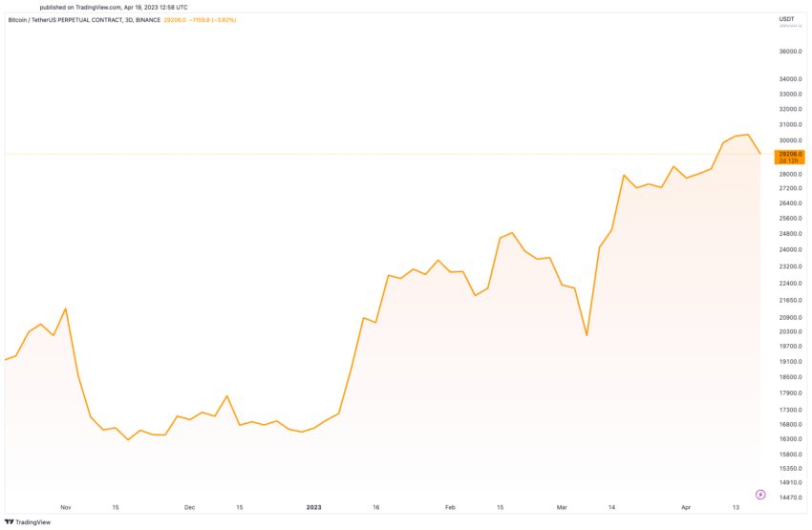Click the 24000.0 price scale label

790,250
